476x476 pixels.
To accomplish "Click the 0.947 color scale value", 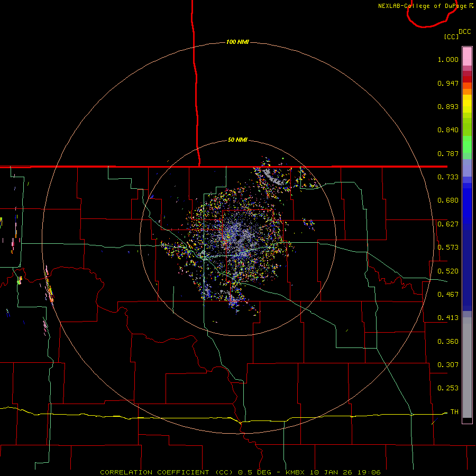I will (448, 83).
